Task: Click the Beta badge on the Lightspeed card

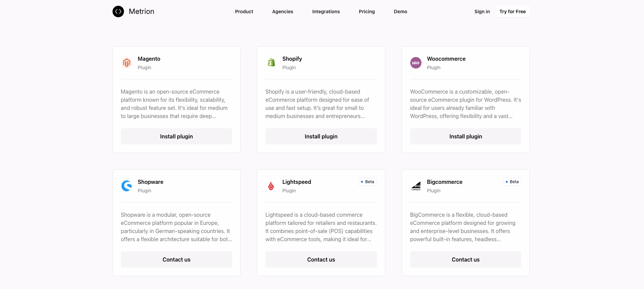Action: (367, 182)
